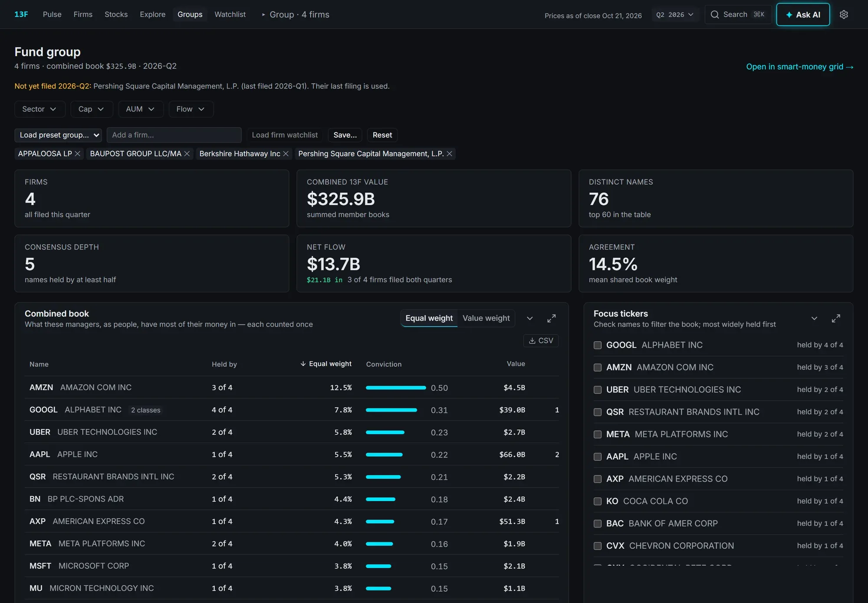The height and width of the screenshot is (603, 868).
Task: Expand Combined book panel to fullscreen
Action: click(551, 318)
